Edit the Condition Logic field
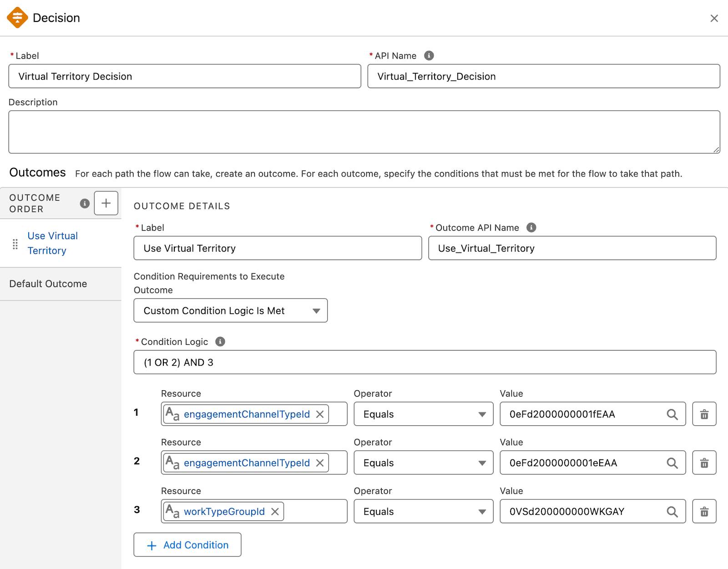728x569 pixels. click(x=425, y=362)
